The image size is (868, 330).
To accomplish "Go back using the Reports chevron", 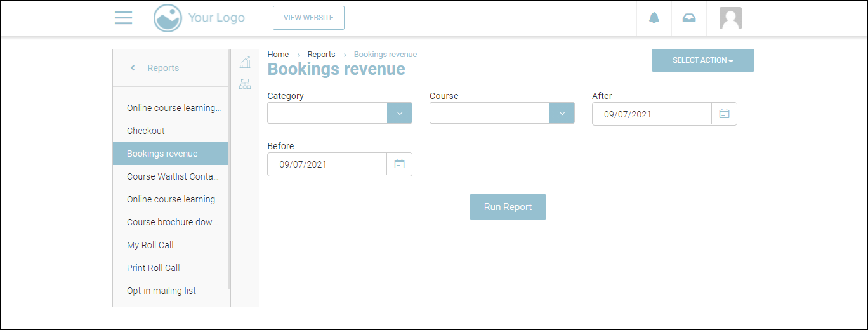I will [133, 68].
